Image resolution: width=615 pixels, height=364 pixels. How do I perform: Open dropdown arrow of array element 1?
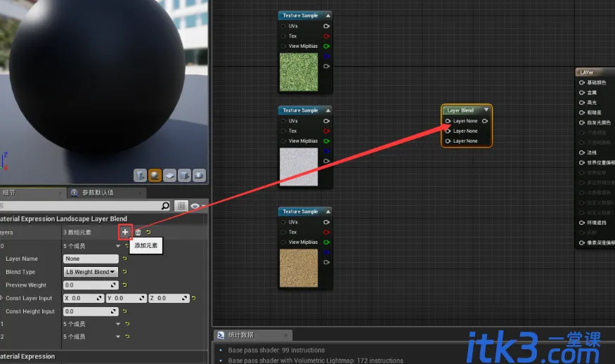[118, 324]
